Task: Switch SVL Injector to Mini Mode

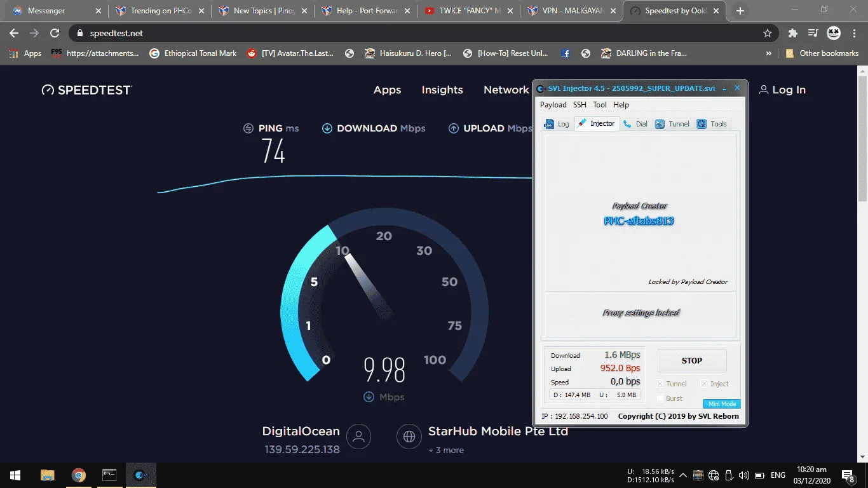Action: coord(722,403)
